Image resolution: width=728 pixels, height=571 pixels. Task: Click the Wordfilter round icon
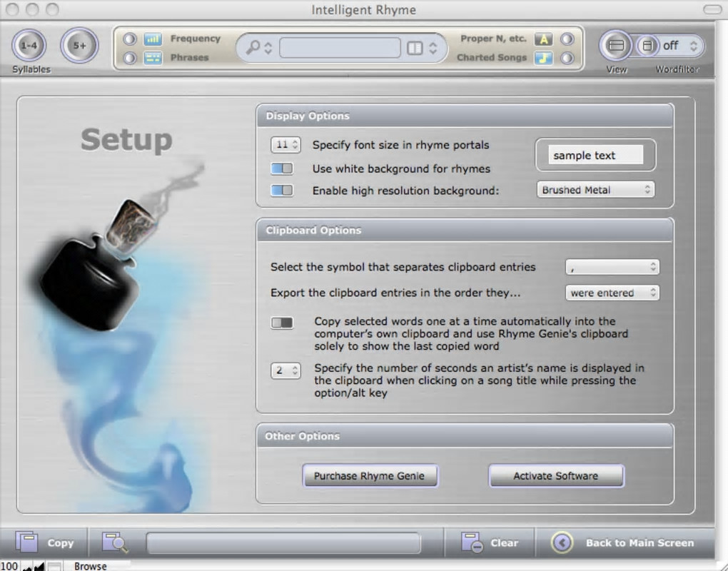tap(647, 46)
